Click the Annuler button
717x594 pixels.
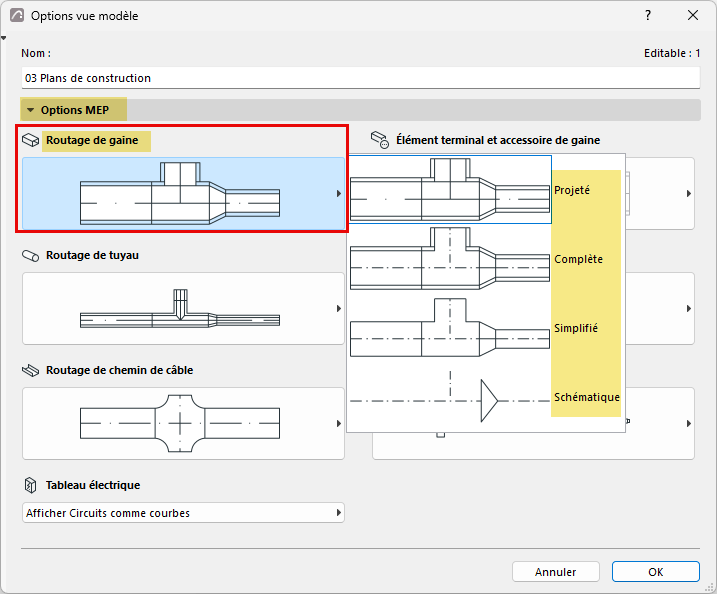556,572
